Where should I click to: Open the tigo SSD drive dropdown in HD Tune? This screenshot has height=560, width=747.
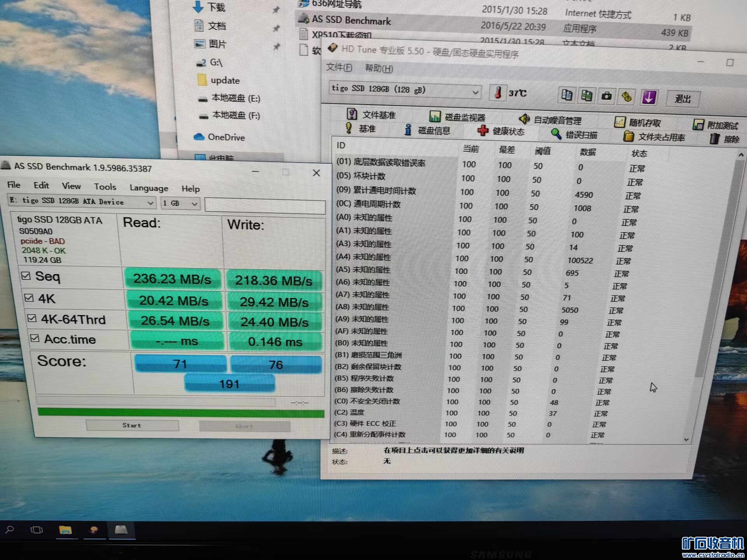tap(405, 90)
